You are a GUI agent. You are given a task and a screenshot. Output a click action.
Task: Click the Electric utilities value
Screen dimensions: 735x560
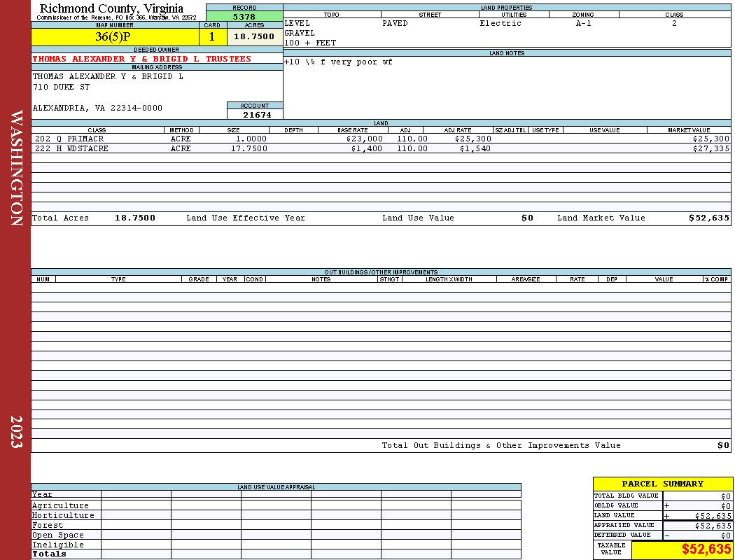pos(500,23)
